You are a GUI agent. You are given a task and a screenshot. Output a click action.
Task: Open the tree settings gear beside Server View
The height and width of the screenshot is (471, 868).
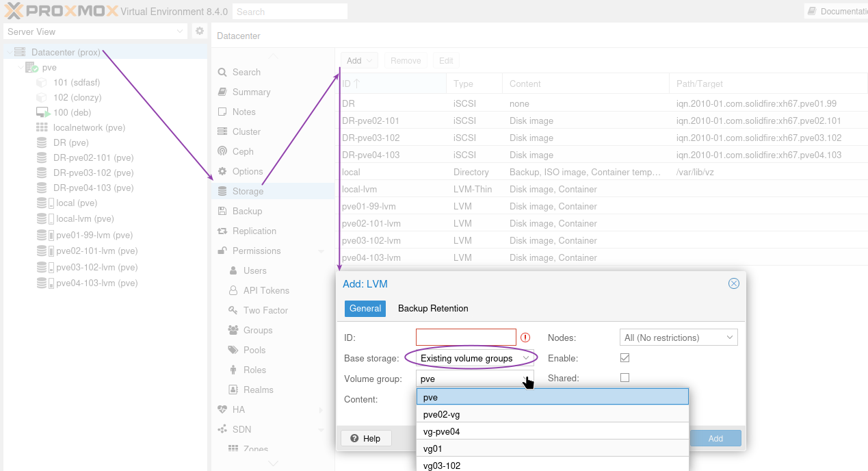tap(200, 31)
